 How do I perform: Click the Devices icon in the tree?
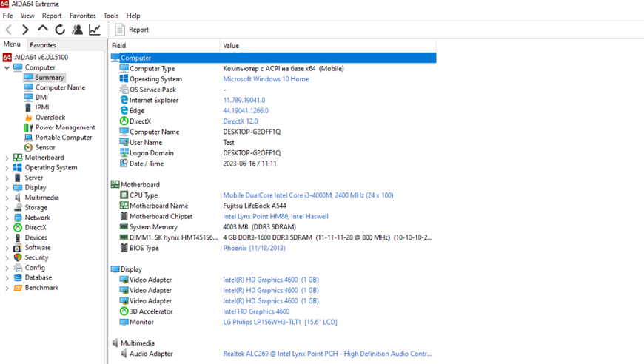18,237
